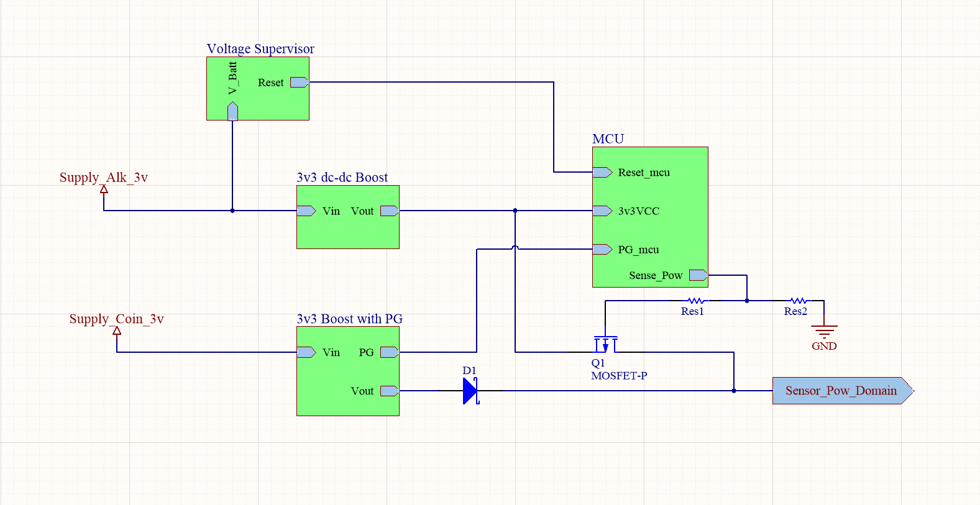Viewport: 980px width, 505px height.
Task: Click the wire junction below the V_Batt port
Action: [232, 211]
